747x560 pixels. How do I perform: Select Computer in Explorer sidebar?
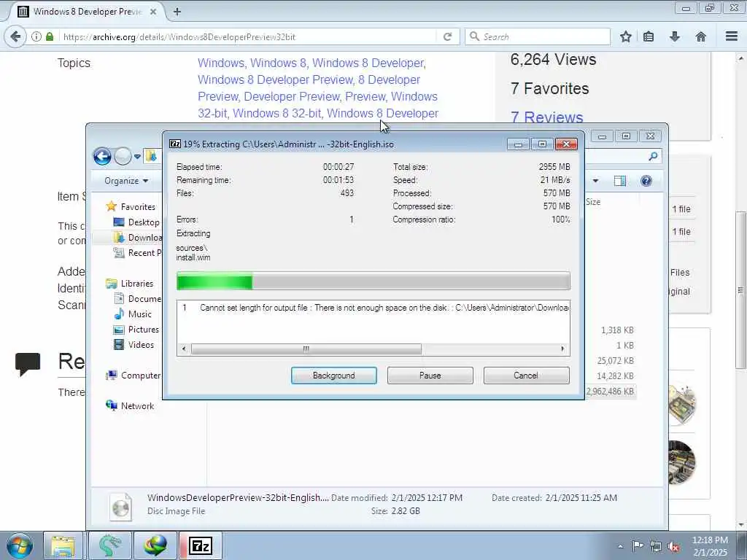(x=141, y=376)
